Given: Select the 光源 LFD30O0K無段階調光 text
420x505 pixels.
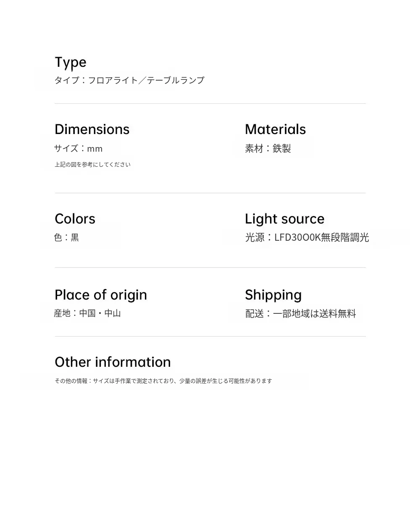Looking at the screenshot, I should click(x=307, y=237).
